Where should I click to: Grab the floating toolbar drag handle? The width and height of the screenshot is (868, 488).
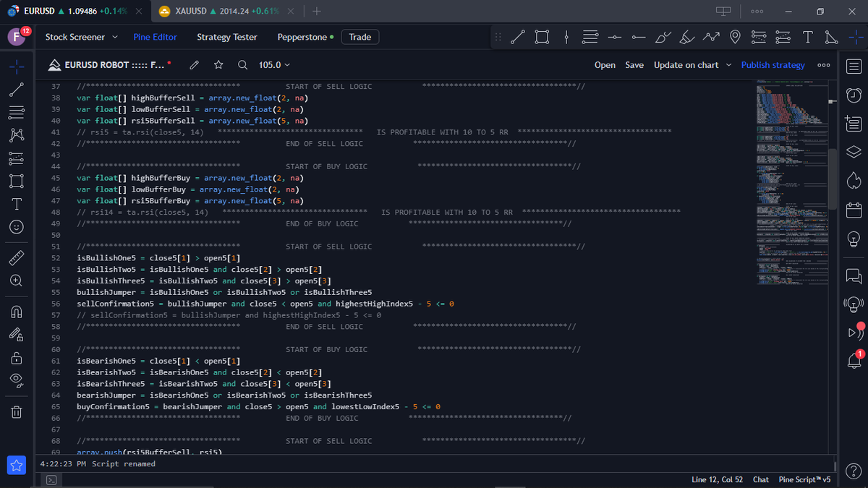click(498, 37)
